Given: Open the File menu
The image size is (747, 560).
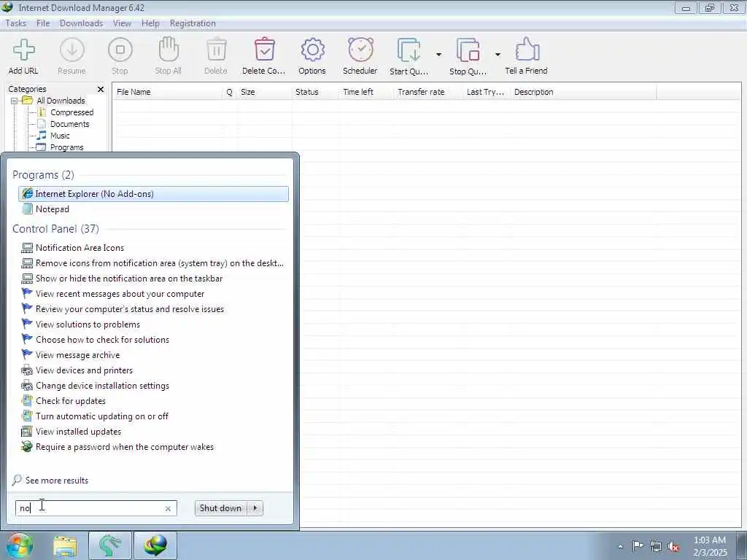Looking at the screenshot, I should (x=43, y=23).
